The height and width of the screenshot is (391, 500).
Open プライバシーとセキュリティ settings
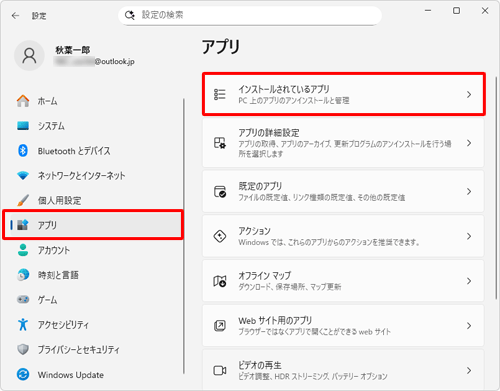[x=95, y=349]
